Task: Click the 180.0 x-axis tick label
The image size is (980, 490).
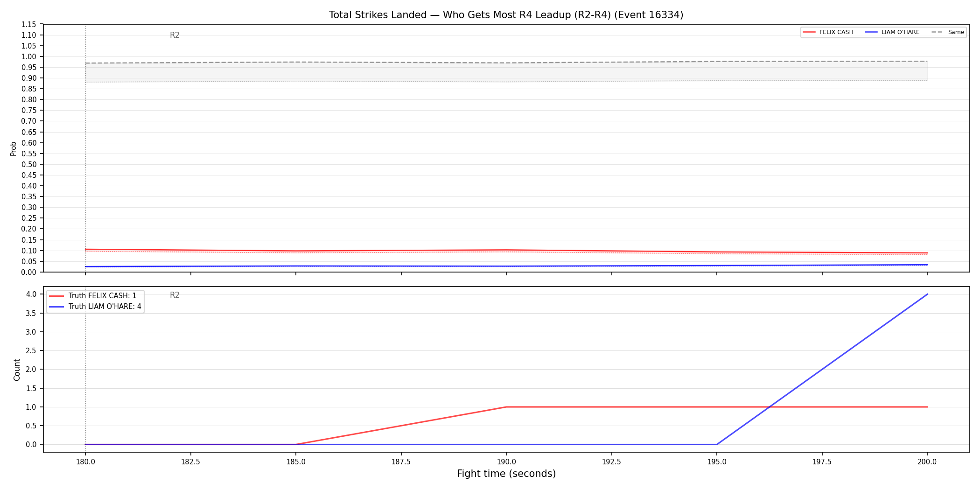Action: [85, 462]
